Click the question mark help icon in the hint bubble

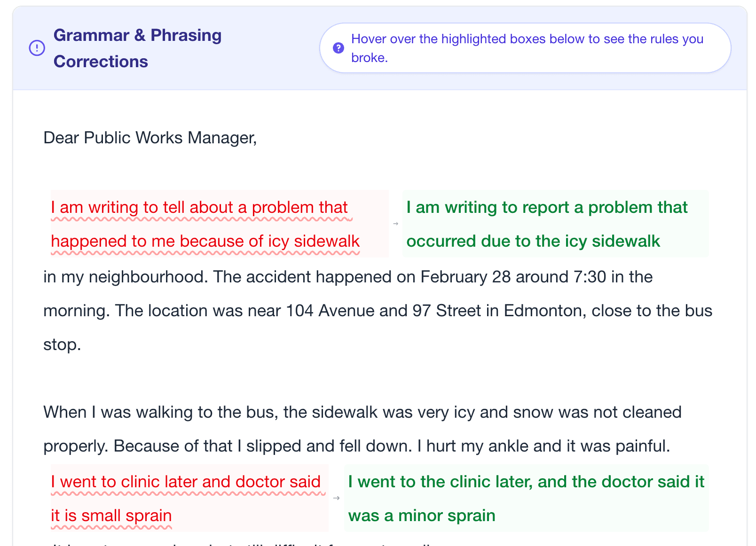point(339,48)
